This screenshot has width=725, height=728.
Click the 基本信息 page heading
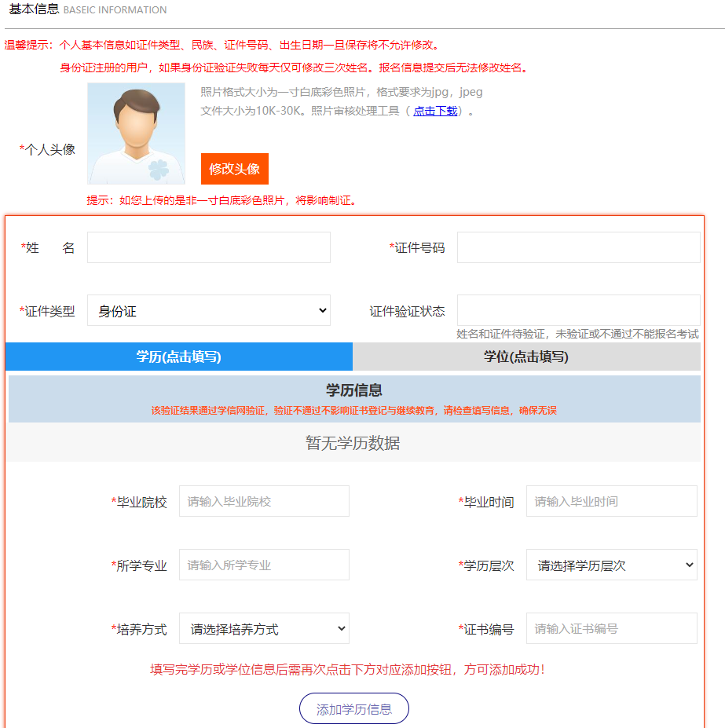click(34, 9)
